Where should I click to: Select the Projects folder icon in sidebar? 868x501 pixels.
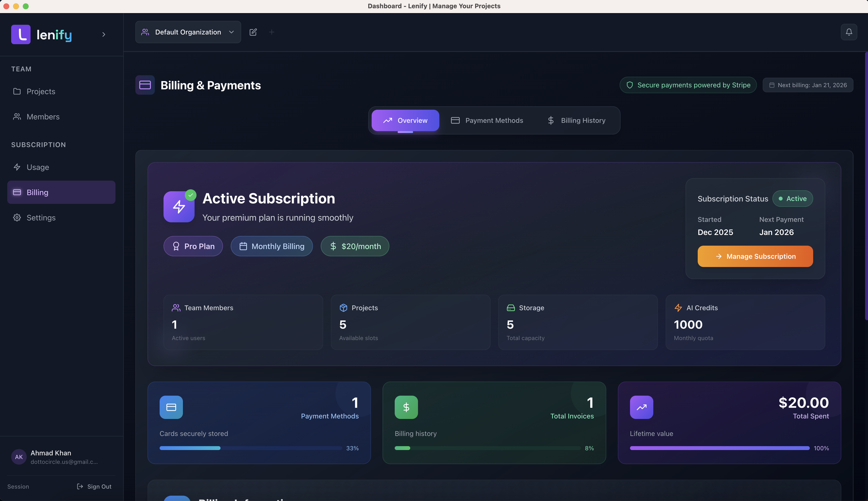pos(17,91)
